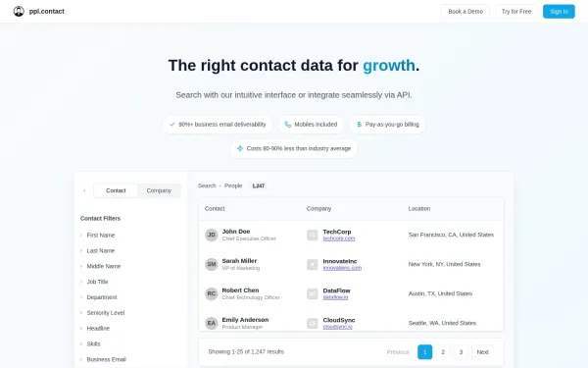Expand the Headline filter
588x368 pixels.
pyautogui.click(x=95, y=328)
